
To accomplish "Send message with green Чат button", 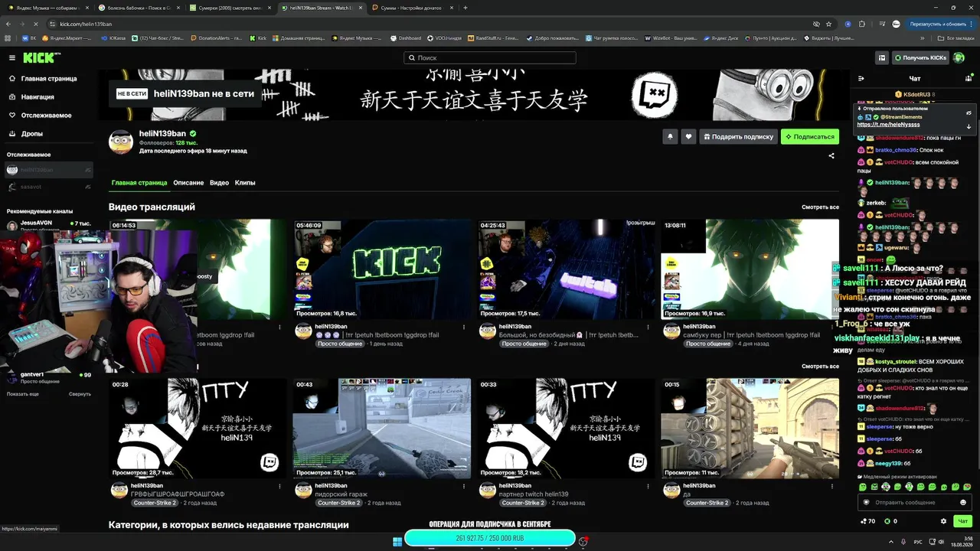I will (962, 521).
